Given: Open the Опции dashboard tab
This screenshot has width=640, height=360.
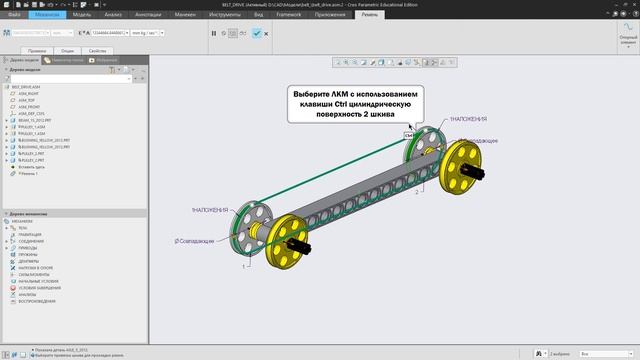Looking at the screenshot, I should coord(67,51).
